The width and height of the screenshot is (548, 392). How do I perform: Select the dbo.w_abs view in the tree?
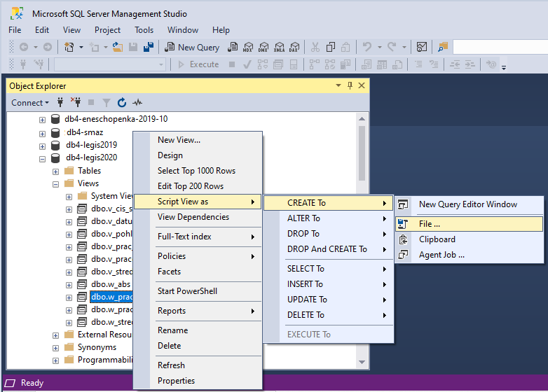[111, 284]
